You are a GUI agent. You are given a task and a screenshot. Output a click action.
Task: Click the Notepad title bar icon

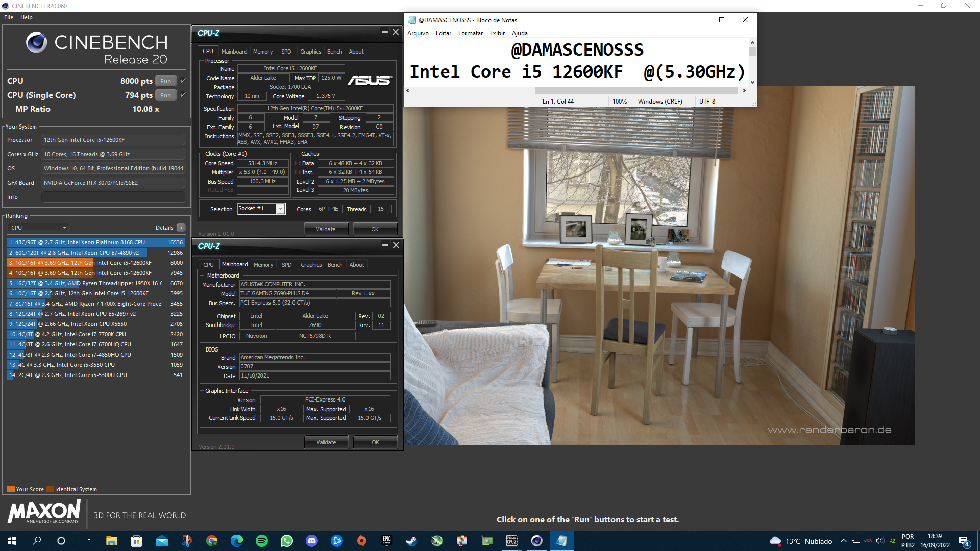[412, 20]
